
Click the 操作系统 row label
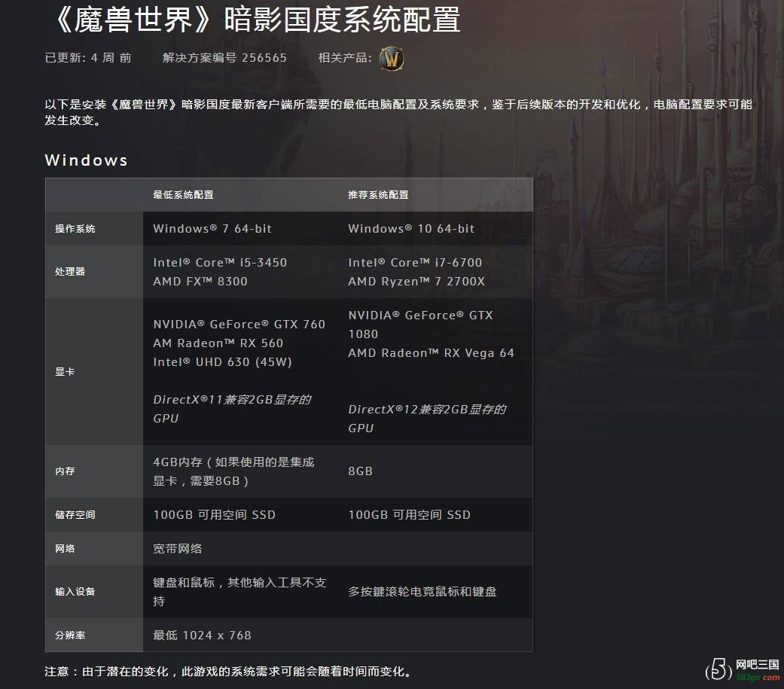pos(75,228)
